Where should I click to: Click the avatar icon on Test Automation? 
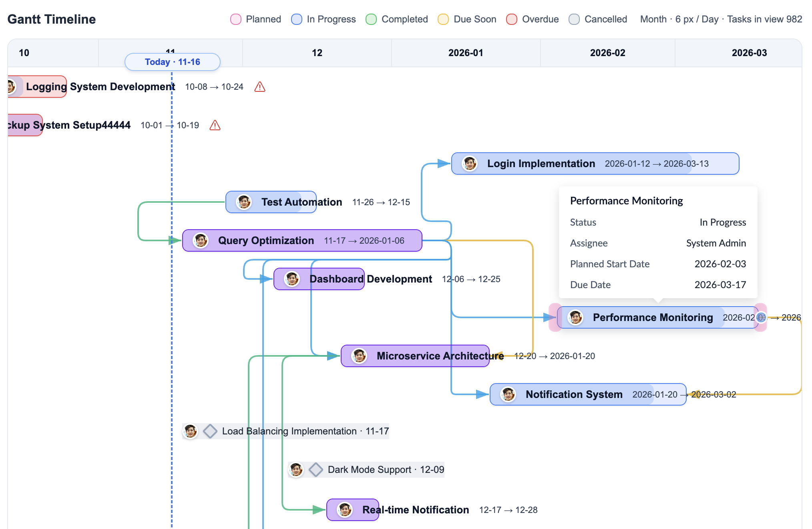coord(243,202)
